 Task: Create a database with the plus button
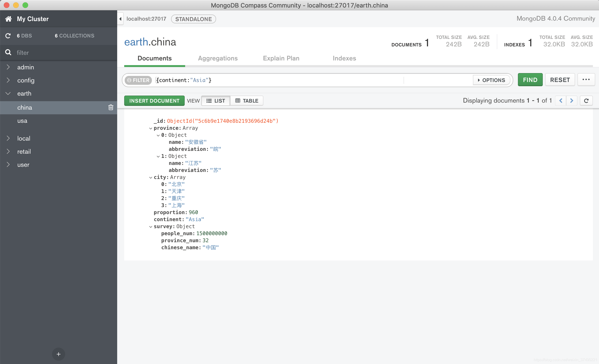(59, 354)
